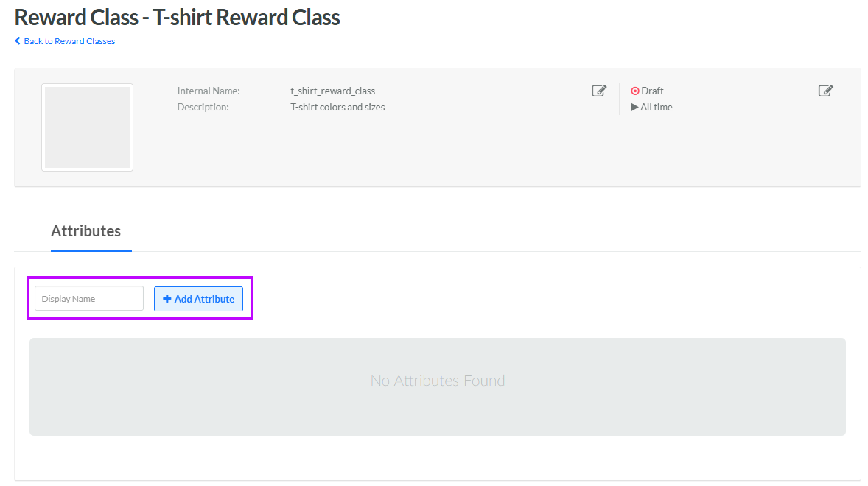This screenshot has width=868, height=486.
Task: Click the edit icon beside the internal name
Action: coord(599,91)
